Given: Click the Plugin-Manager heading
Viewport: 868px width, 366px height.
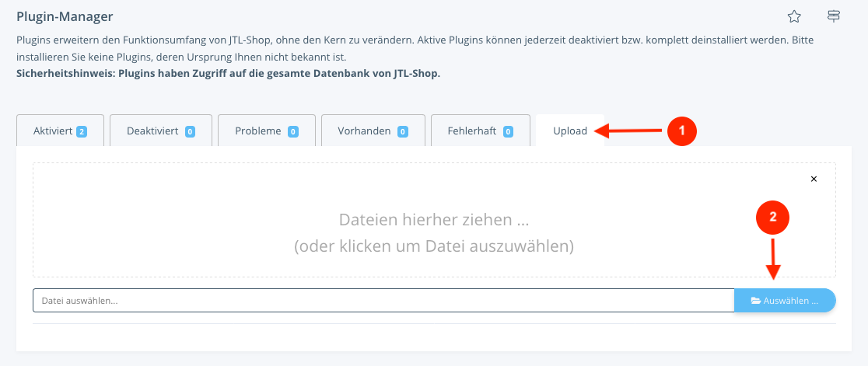Looking at the screenshot, I should point(65,16).
